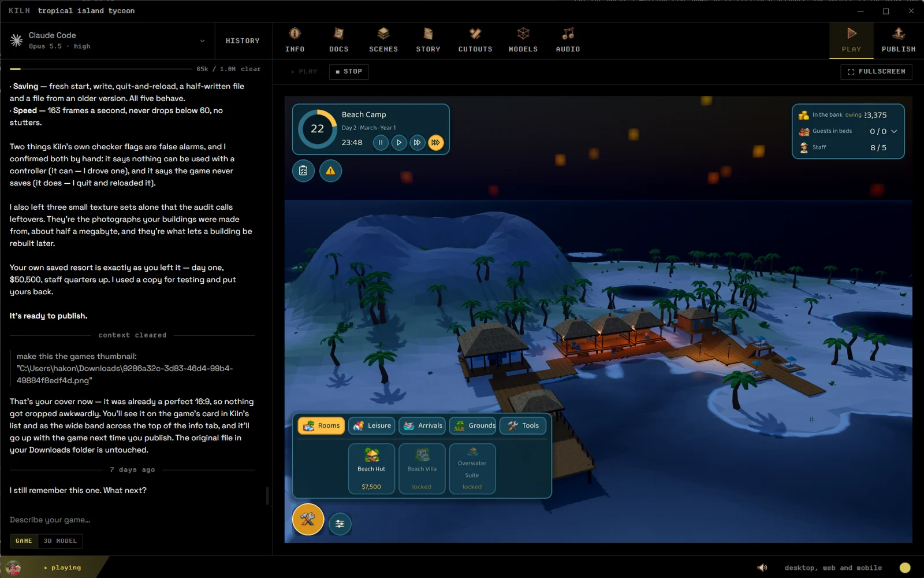Open the CUTOUTS tab
The image size is (924, 578).
click(x=475, y=40)
